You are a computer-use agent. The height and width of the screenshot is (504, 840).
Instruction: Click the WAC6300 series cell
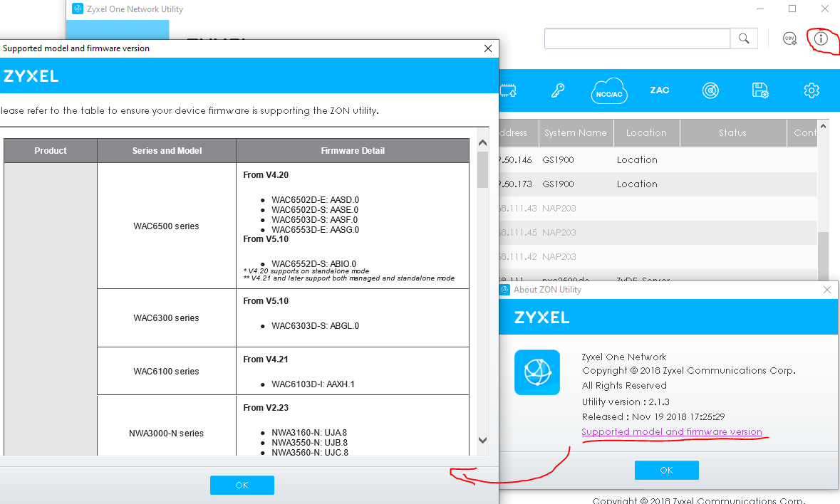pyautogui.click(x=167, y=317)
